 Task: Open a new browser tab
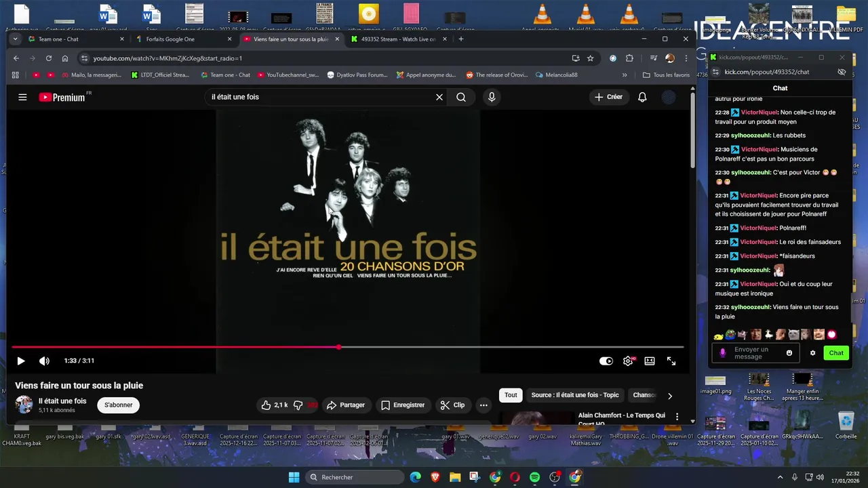point(461,39)
